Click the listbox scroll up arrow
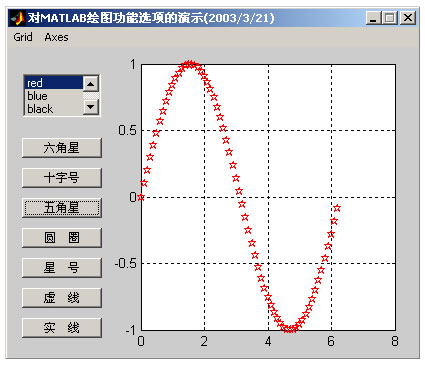 [91, 84]
